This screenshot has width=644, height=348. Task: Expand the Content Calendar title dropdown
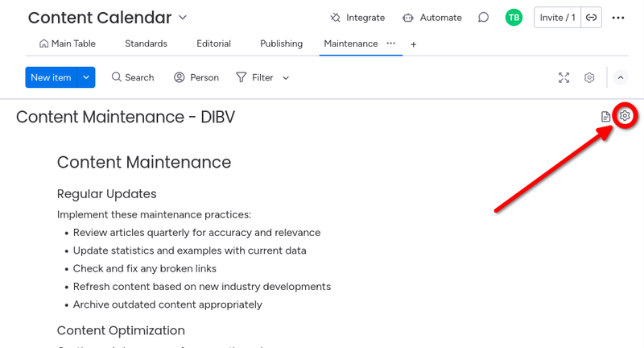[x=183, y=17]
